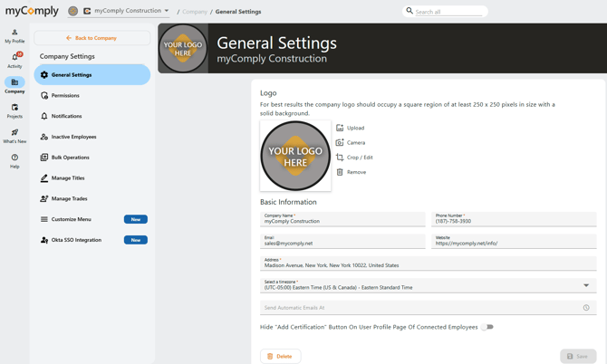607x364 pixels.
Task: Click the large YOUR LOGO HERE preview image
Action: click(295, 156)
